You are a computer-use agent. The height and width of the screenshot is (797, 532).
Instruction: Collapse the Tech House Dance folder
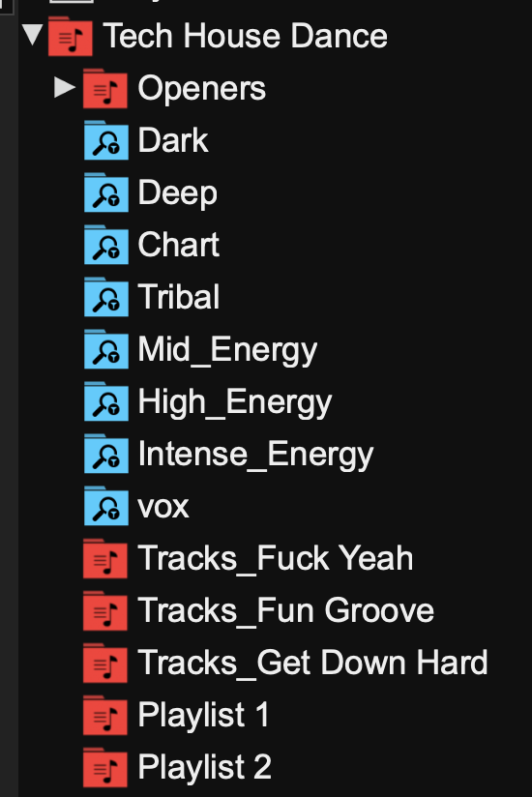click(33, 35)
